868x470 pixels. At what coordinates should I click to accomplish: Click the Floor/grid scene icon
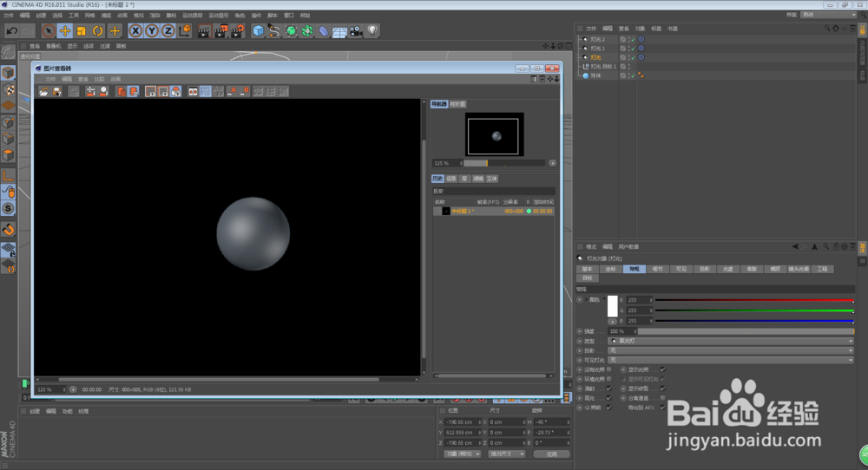[x=339, y=31]
